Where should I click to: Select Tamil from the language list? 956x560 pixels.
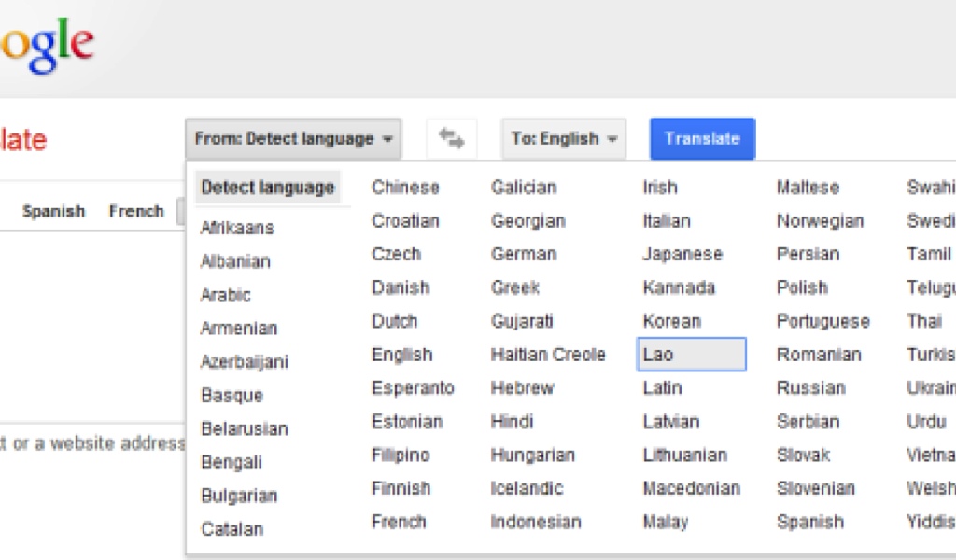click(929, 254)
